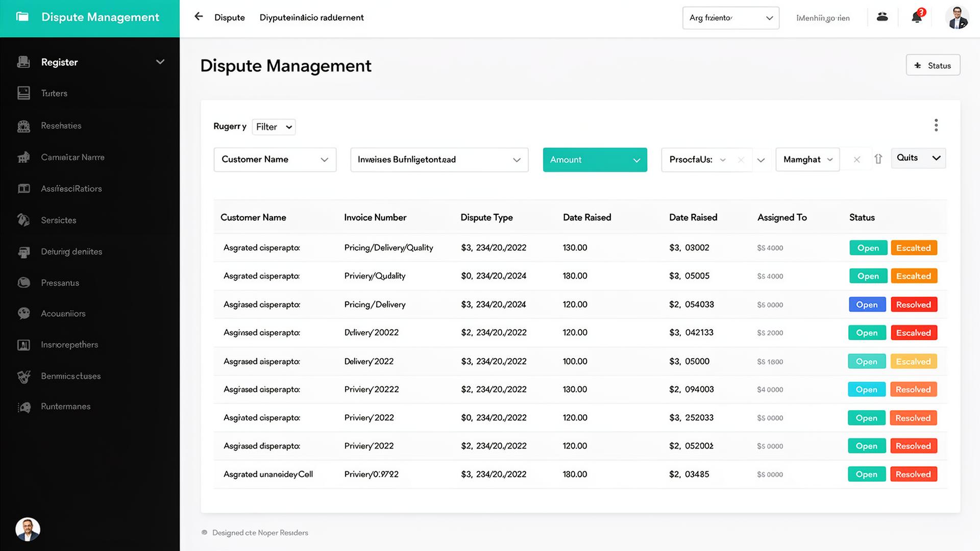Click the Acouaniiors sidebar icon
The height and width of the screenshot is (551, 980).
[23, 313]
